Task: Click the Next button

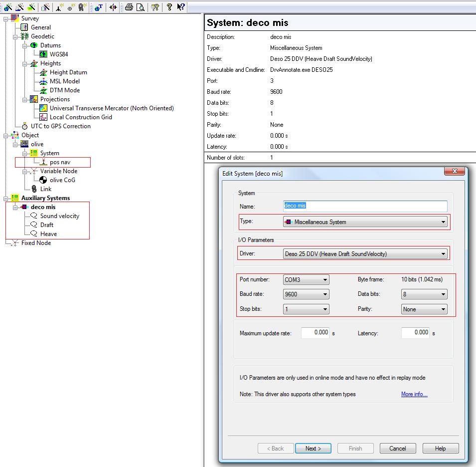Action: pyautogui.click(x=313, y=448)
